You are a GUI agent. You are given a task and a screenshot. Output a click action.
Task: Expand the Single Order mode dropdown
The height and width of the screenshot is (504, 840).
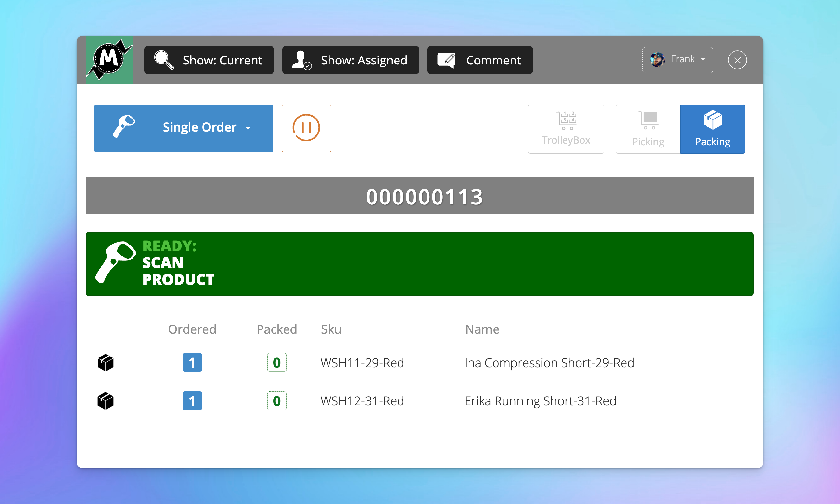tap(184, 128)
